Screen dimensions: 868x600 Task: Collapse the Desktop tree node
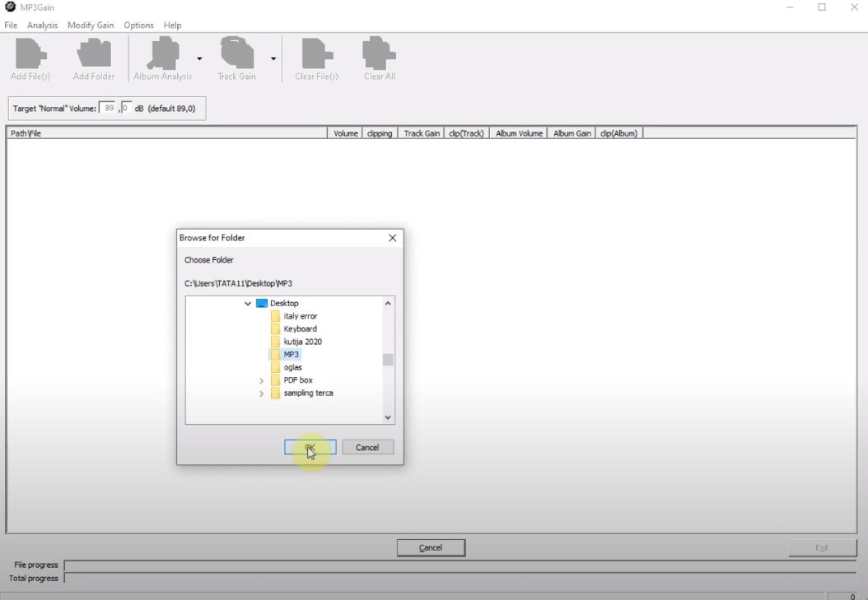tap(248, 304)
